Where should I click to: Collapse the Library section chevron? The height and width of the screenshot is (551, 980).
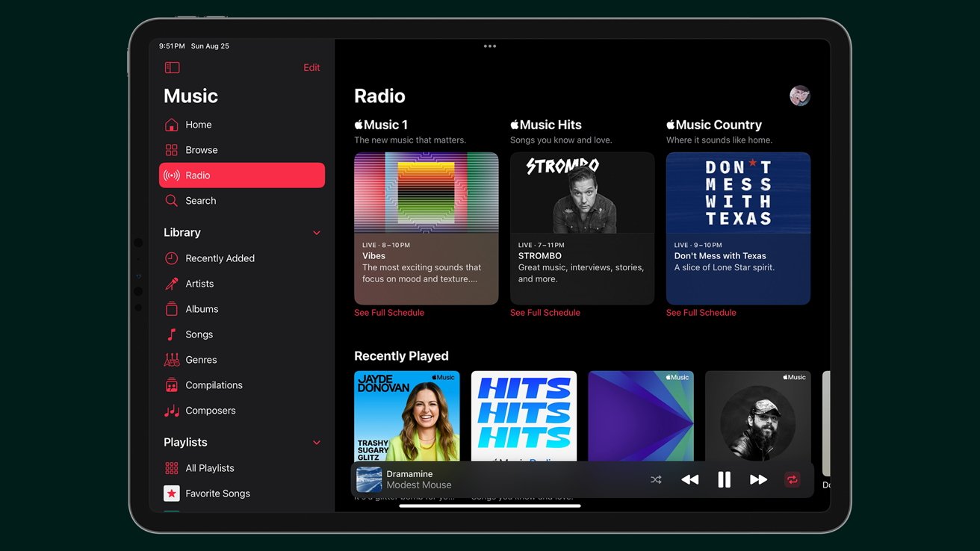[317, 233]
